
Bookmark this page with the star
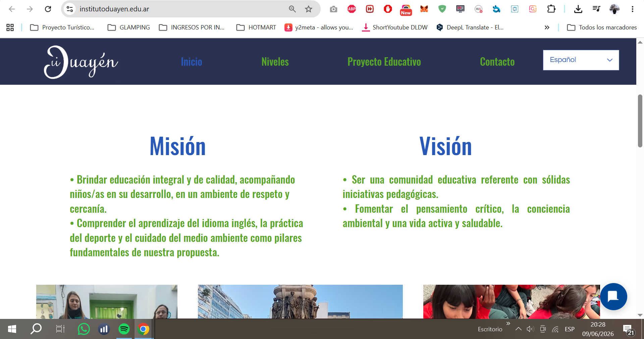[x=309, y=9]
